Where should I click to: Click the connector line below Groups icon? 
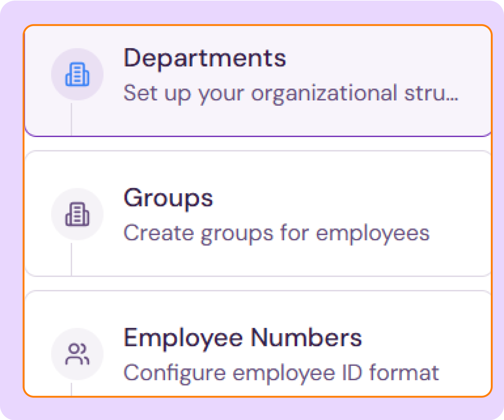coord(72,259)
